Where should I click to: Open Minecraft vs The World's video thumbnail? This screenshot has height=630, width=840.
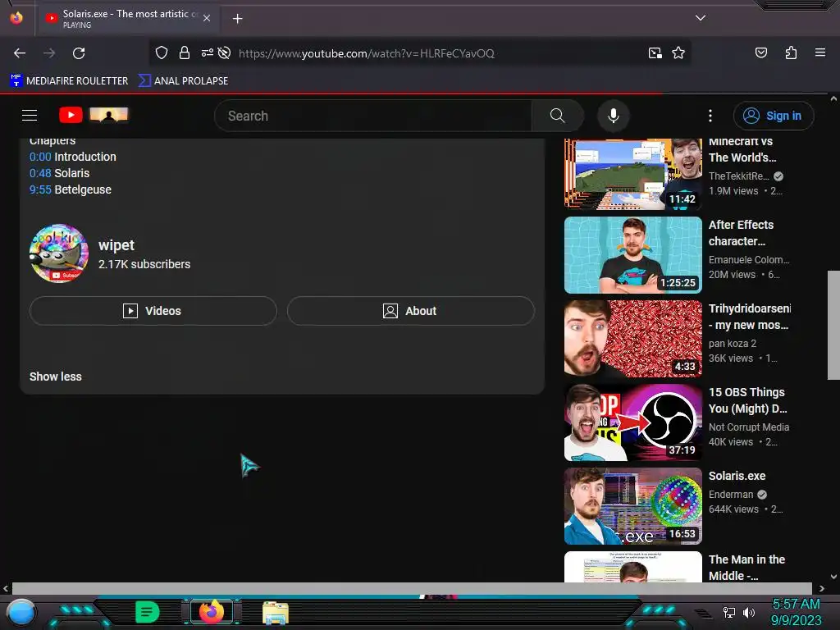click(632, 174)
